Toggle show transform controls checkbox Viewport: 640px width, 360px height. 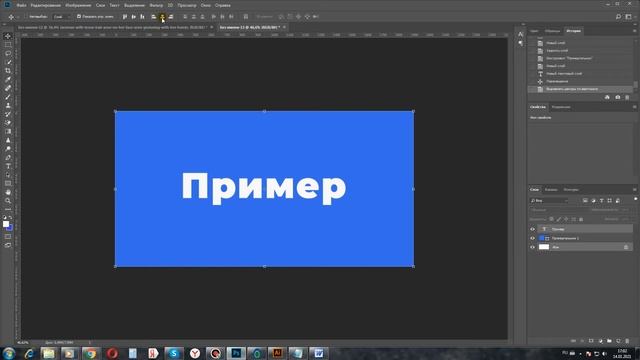click(79, 17)
